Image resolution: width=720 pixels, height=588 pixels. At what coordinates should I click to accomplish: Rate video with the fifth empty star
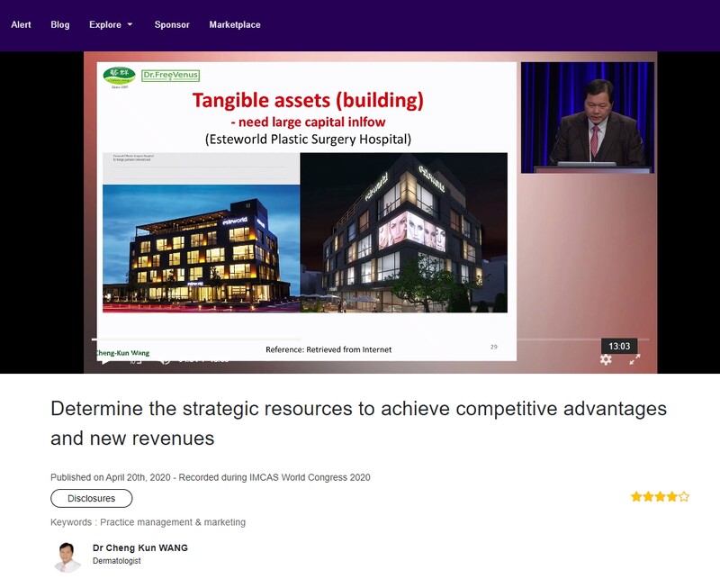click(x=684, y=496)
